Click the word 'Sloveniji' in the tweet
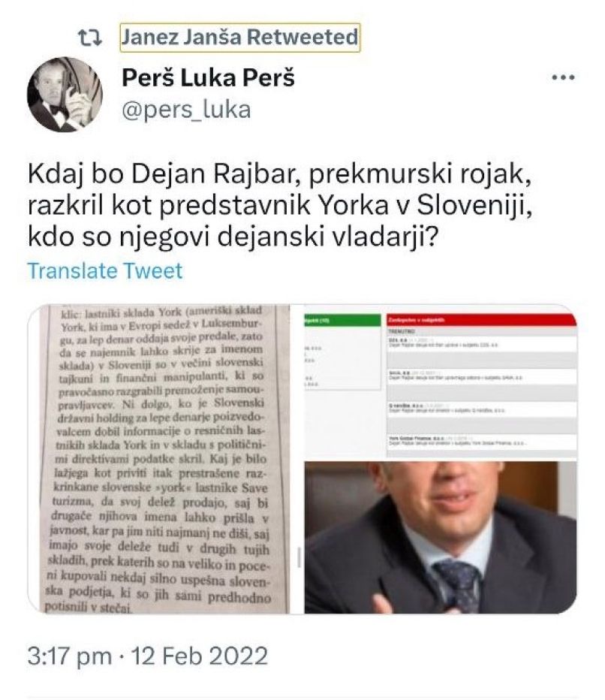605x700 pixels. pos(474,205)
